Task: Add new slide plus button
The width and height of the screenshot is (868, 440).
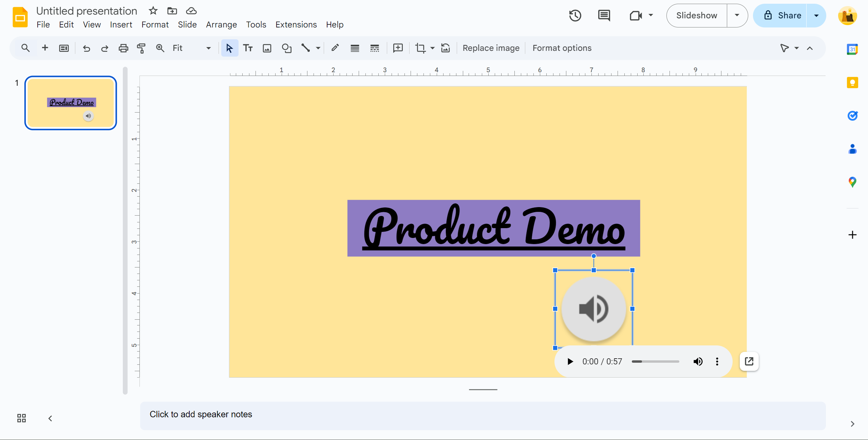Action: 45,48
